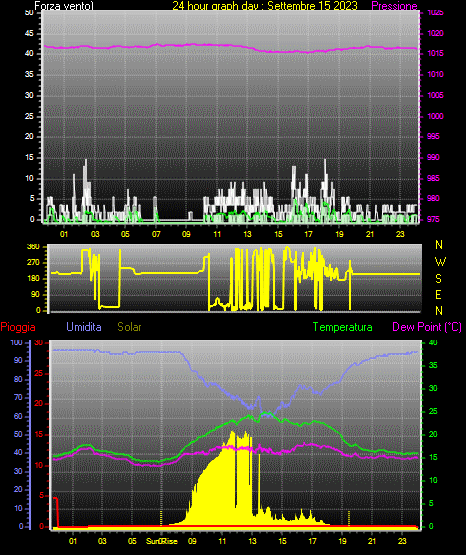Viewport: 466px width, 555px height.
Task: Click the 1015 pressure axis value
Action: [435, 53]
